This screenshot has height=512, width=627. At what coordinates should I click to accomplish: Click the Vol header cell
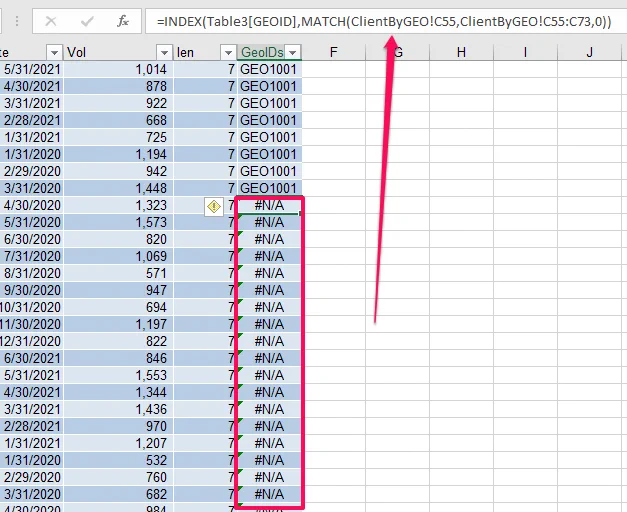[118, 52]
